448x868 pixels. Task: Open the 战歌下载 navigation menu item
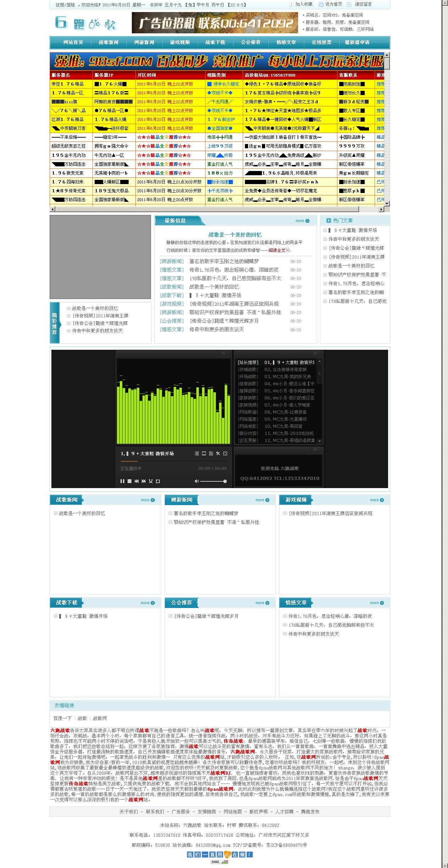coord(215,43)
